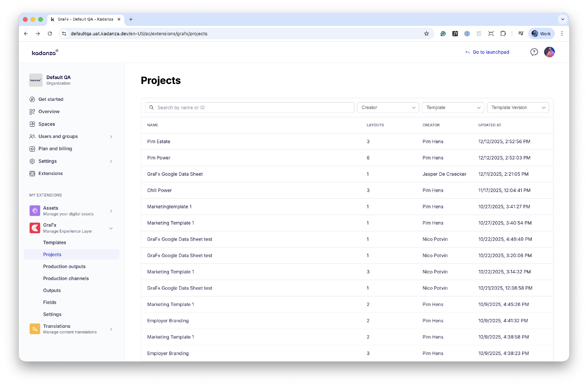Bookmark this page with the star icon
Screen dimensions: 588x386
click(426, 34)
